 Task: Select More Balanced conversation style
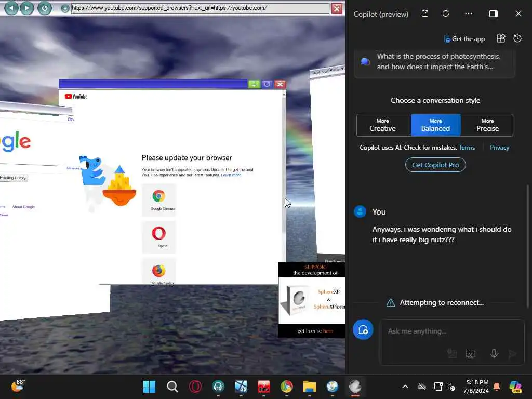[436, 125]
